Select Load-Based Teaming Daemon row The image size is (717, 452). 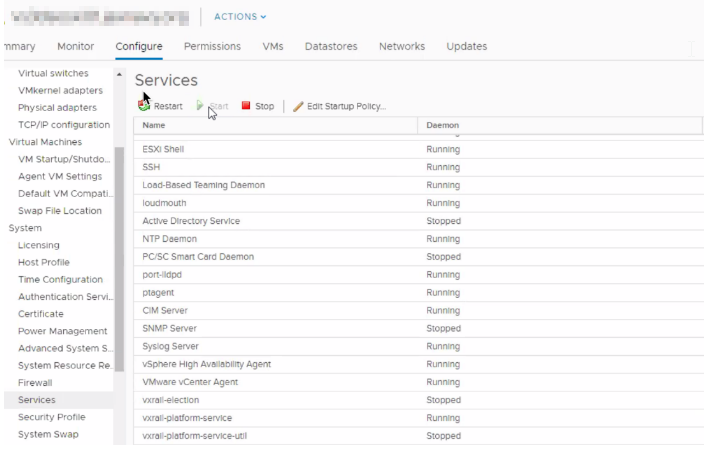tap(418, 185)
